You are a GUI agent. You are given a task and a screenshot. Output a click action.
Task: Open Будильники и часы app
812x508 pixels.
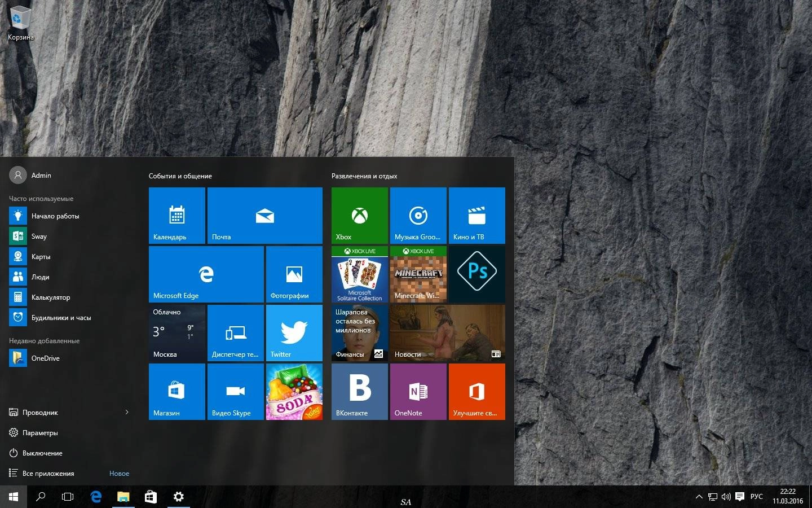coord(70,318)
